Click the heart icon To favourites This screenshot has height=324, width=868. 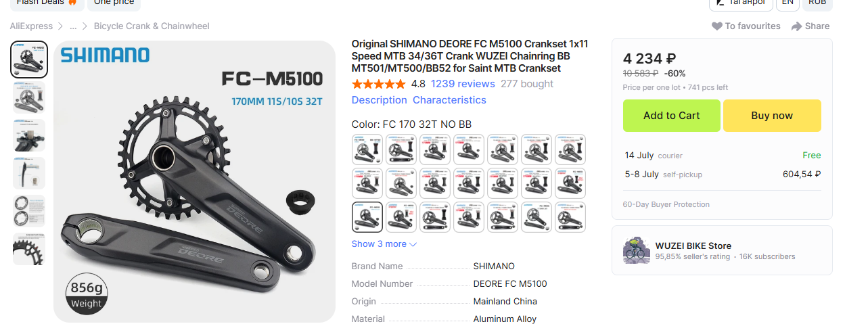point(717,26)
